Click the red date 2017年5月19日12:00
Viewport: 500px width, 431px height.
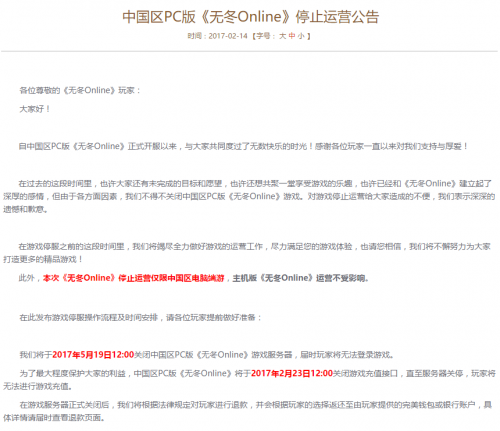click(x=93, y=355)
